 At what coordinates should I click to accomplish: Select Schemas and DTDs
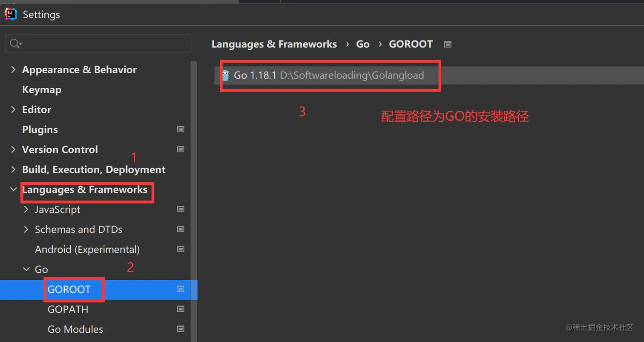pyautogui.click(x=78, y=230)
